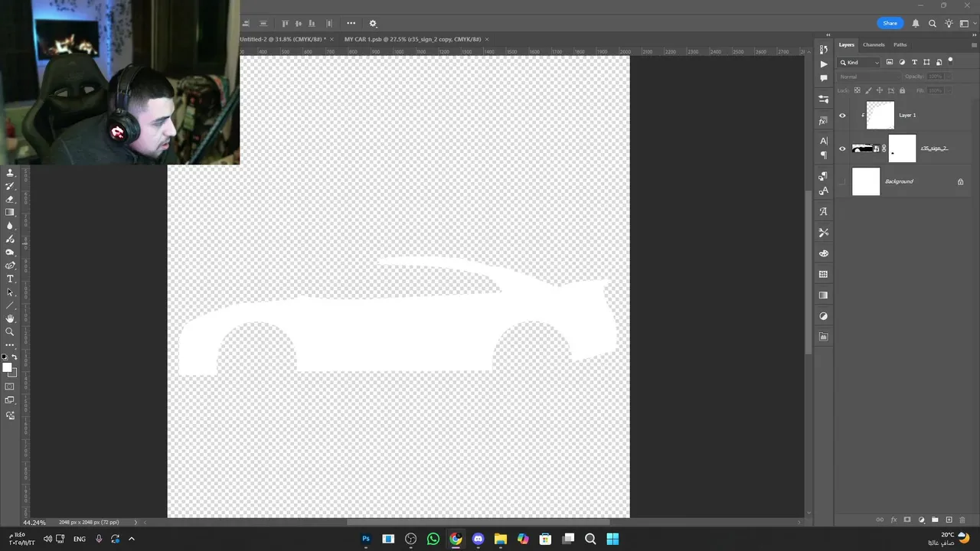The image size is (980, 551).
Task: Select the Zoom magnifier tool
Action: pos(10,331)
